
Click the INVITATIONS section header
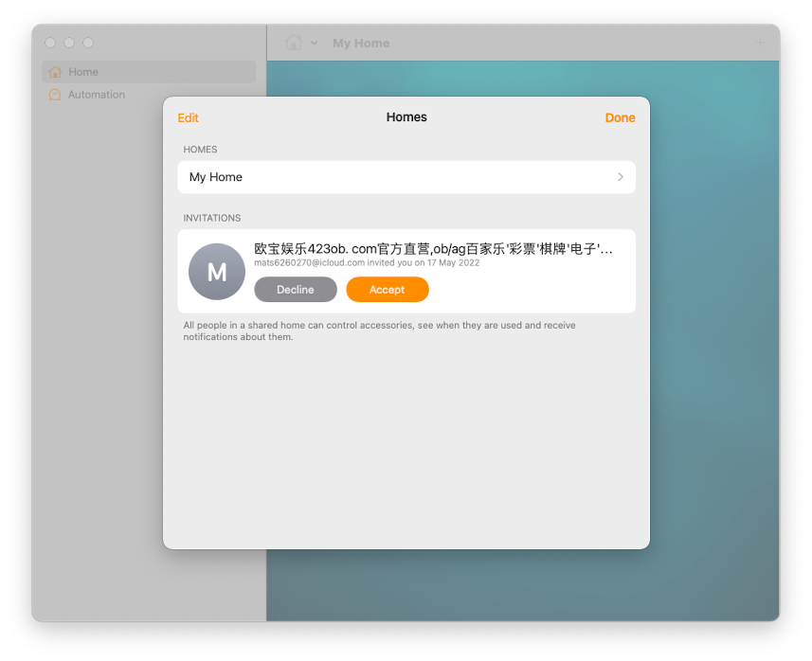tap(212, 219)
